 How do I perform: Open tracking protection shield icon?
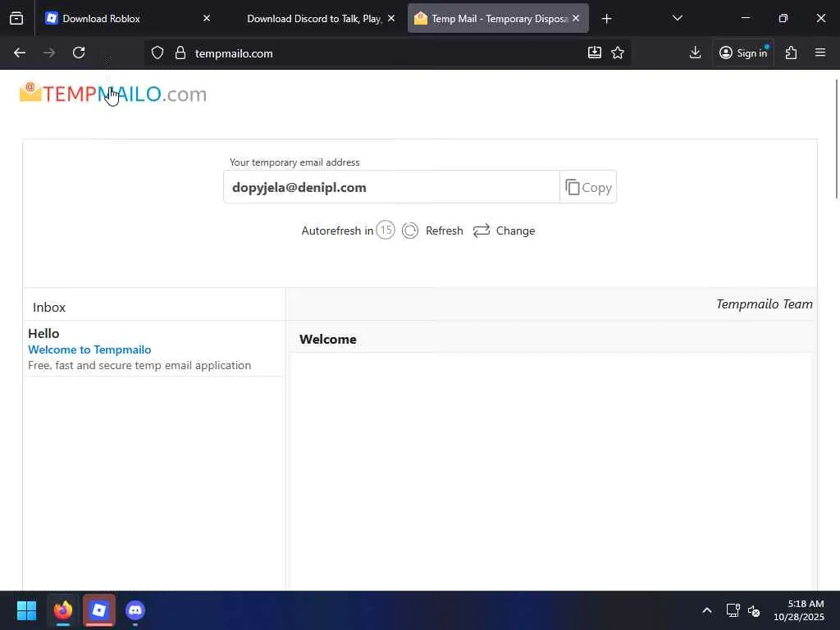(157, 53)
